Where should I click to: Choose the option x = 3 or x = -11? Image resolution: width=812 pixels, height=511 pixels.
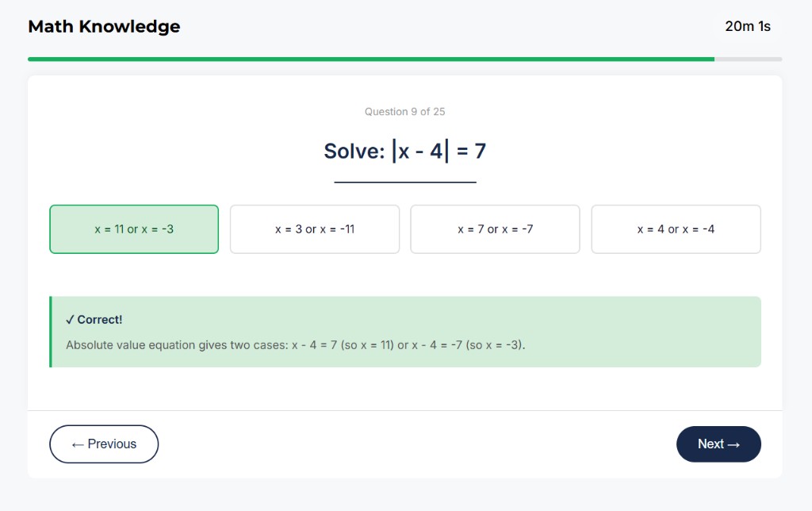pos(314,229)
